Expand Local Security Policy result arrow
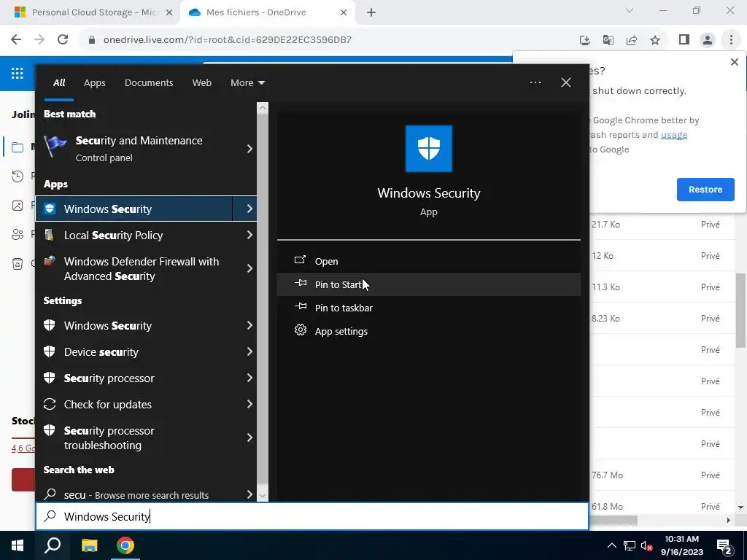 point(249,235)
